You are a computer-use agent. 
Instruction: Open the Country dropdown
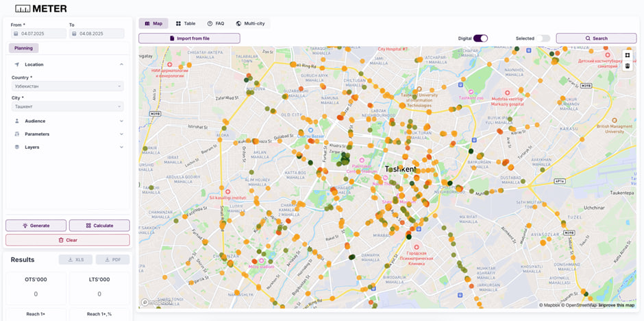[x=67, y=86]
